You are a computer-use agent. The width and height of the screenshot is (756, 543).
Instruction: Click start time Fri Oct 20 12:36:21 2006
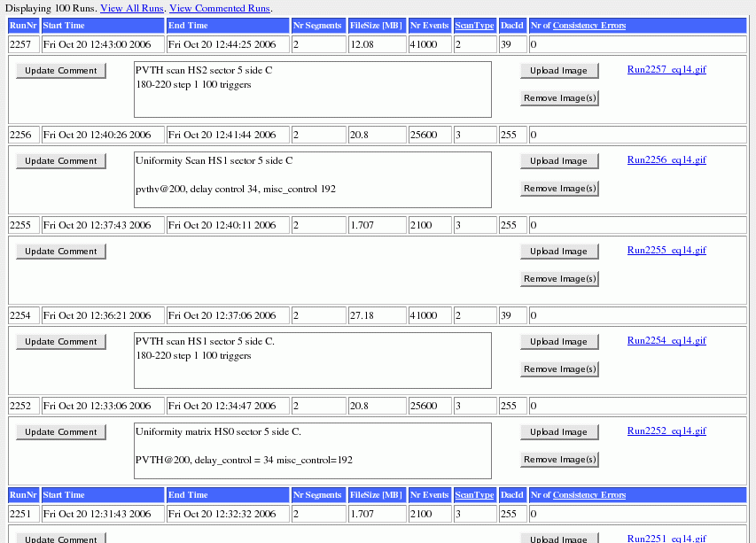tap(103, 315)
